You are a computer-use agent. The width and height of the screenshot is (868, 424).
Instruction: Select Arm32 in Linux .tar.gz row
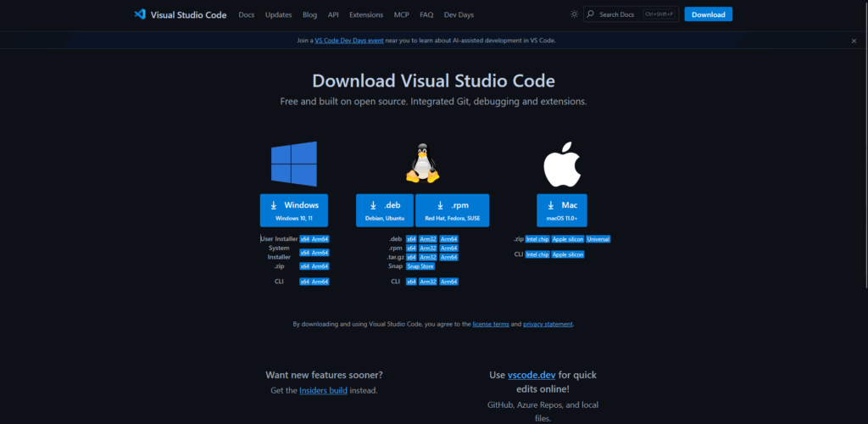[428, 258]
